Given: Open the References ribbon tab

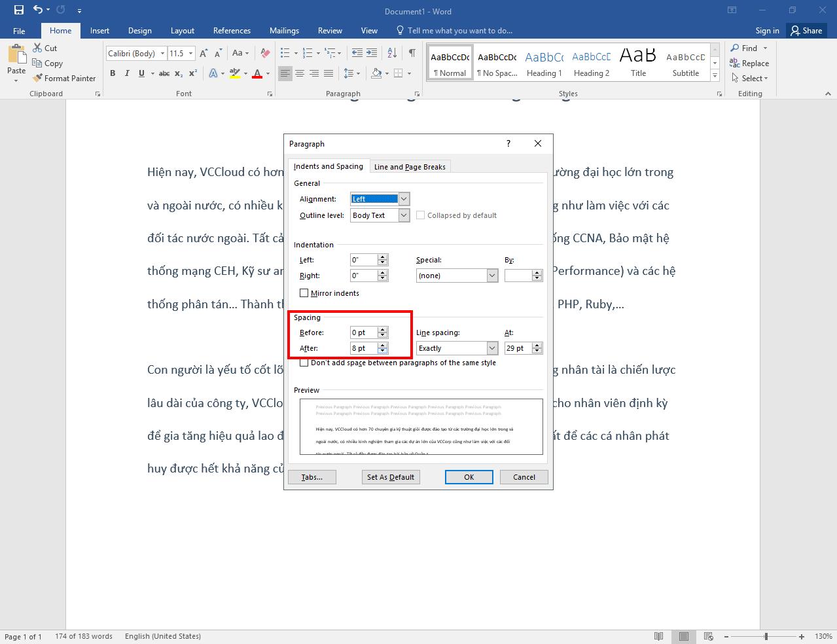Looking at the screenshot, I should coord(232,31).
